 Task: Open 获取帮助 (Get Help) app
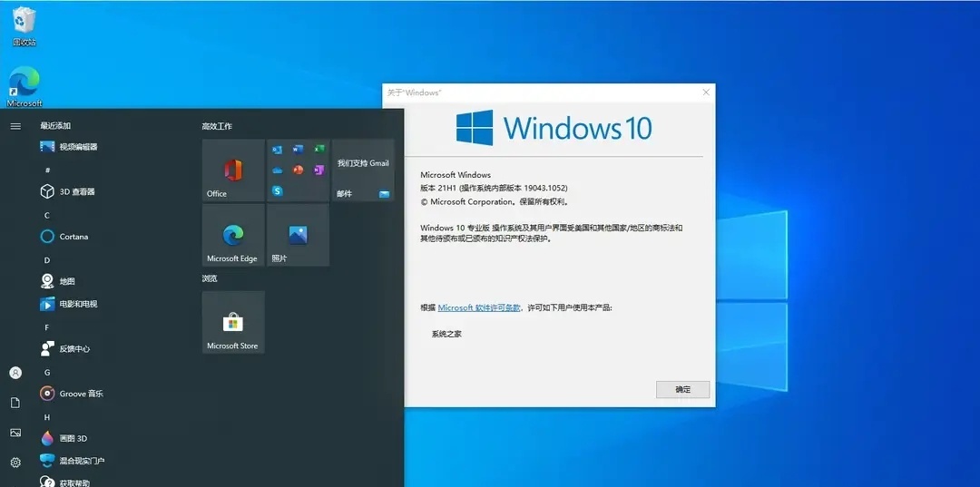point(65,482)
